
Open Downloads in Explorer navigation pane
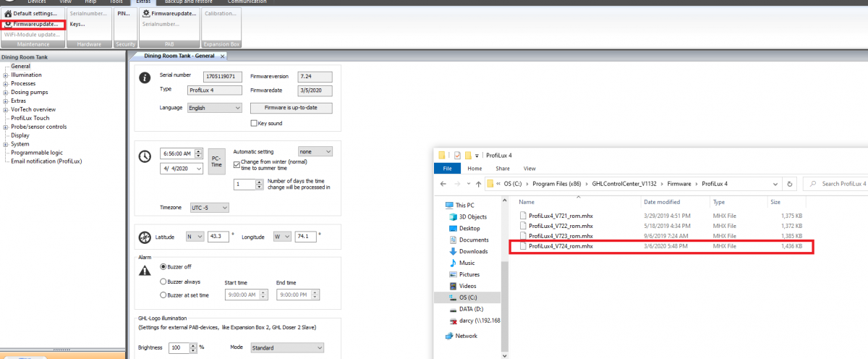(472, 251)
